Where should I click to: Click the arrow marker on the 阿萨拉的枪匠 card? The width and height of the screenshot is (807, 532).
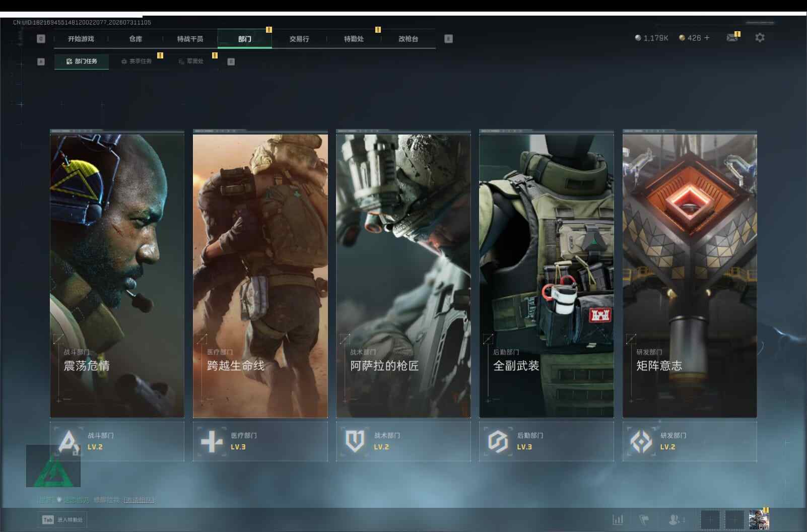coord(345,339)
